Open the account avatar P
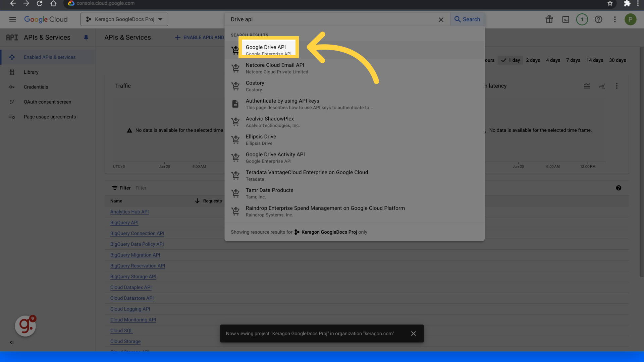Viewport: 644px width, 362px height. click(630, 19)
